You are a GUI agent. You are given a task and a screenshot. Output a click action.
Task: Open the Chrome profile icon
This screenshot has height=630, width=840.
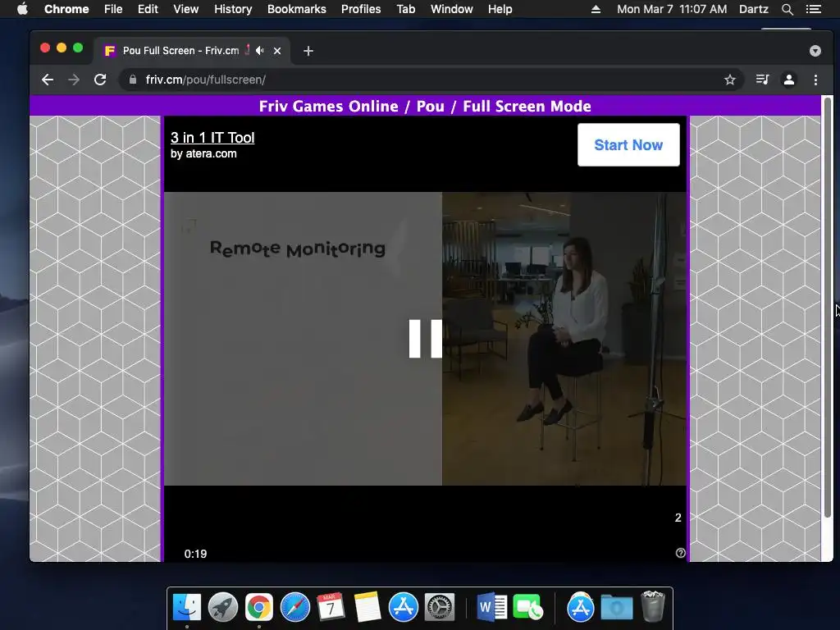coord(788,80)
